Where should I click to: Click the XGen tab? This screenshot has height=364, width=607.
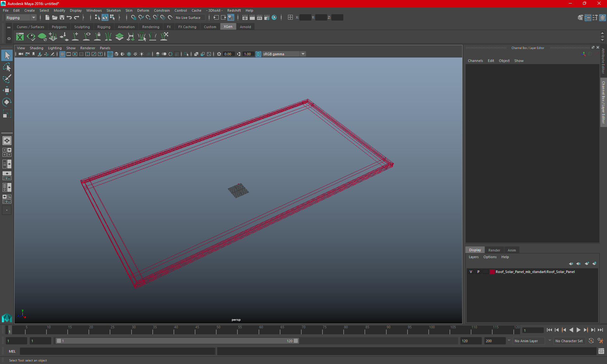click(x=228, y=27)
